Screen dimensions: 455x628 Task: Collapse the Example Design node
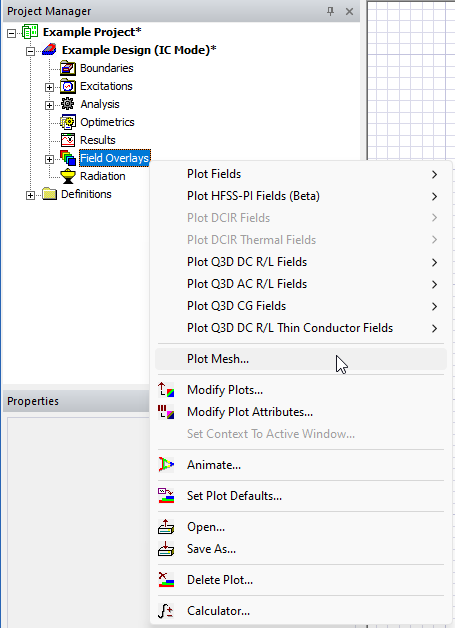click(x=30, y=51)
